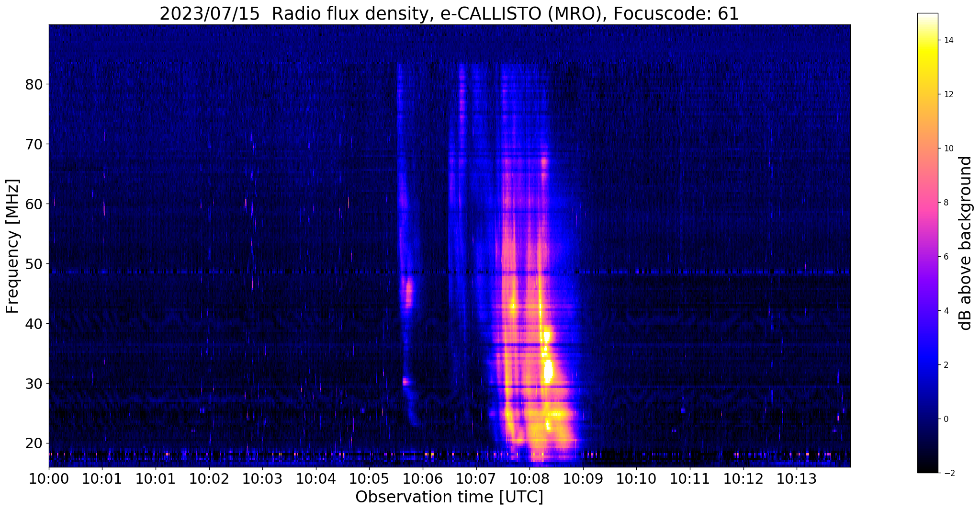Click the colorbar tick labeled 14
The height and width of the screenshot is (511, 980).
tap(948, 40)
